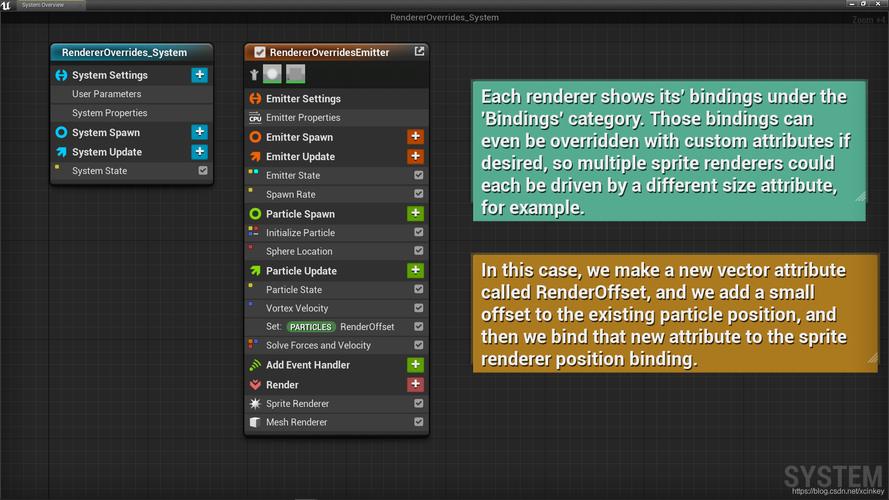
Task: Open User Parameters in the system node
Action: click(106, 94)
